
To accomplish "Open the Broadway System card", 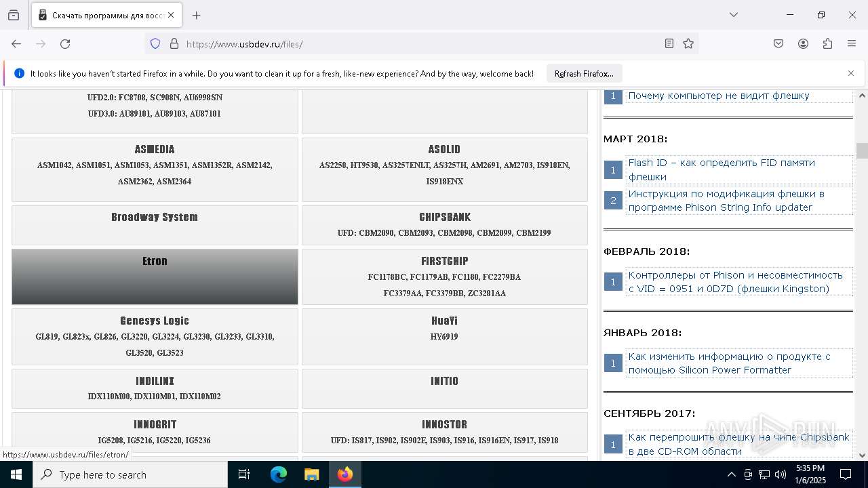I will [x=155, y=225].
